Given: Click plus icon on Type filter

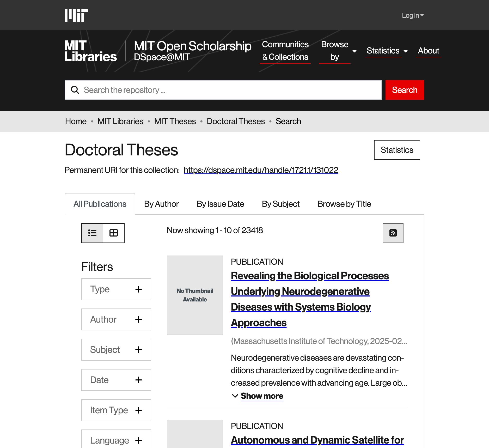Looking at the screenshot, I should coord(139,289).
